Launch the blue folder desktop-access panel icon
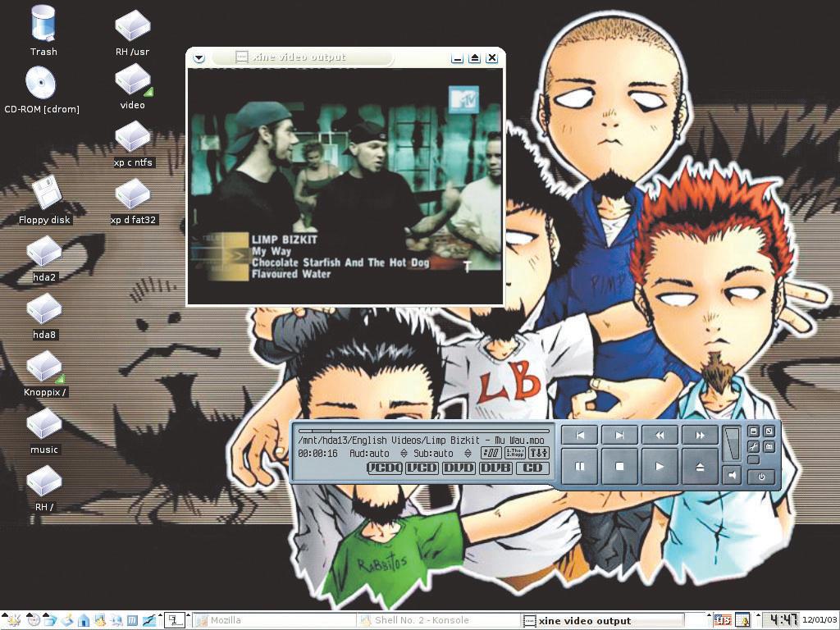 coord(50,620)
